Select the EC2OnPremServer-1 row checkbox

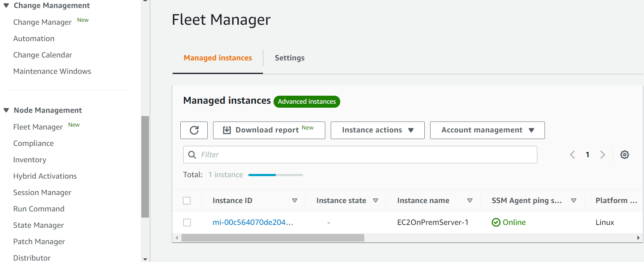click(187, 222)
